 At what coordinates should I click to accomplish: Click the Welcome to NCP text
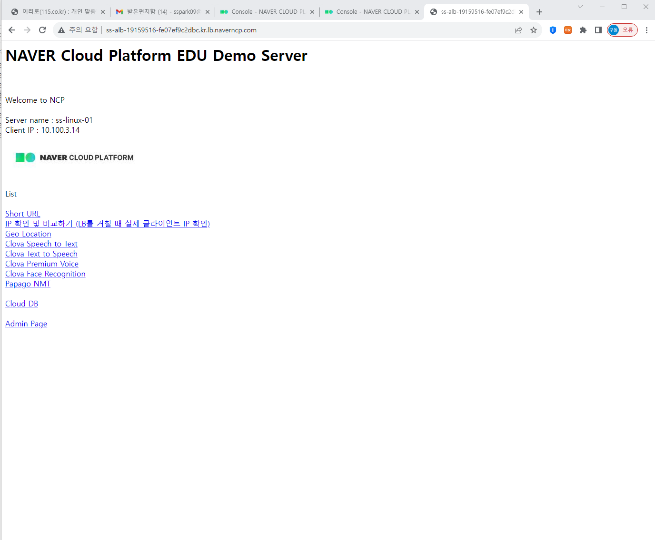tap(35, 100)
